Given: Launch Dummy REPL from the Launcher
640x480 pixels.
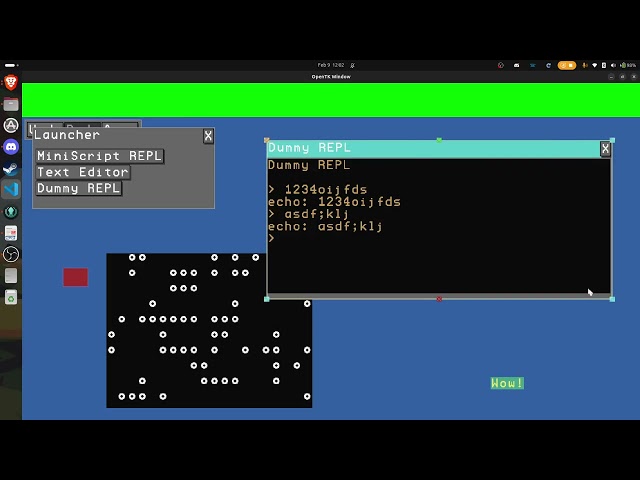Looking at the screenshot, I should point(78,188).
